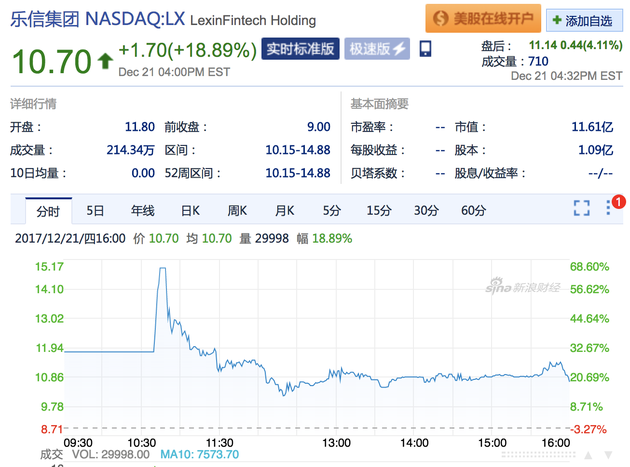Click the 8.71 previous close axis label
630x467 pixels.
point(52,429)
